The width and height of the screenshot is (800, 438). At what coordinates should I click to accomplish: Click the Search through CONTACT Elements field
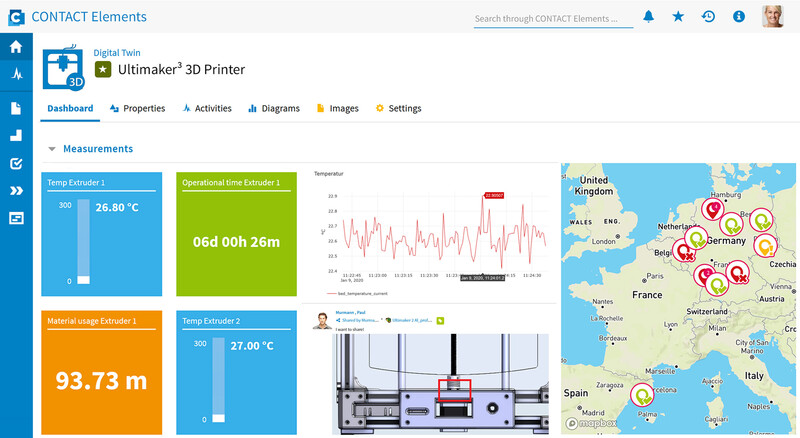pos(553,19)
